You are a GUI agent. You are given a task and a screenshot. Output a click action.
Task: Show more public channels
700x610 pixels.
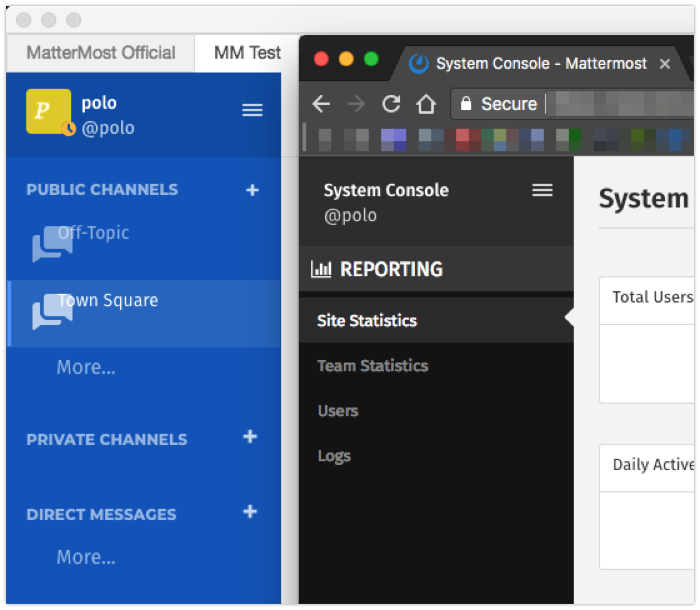click(x=86, y=367)
